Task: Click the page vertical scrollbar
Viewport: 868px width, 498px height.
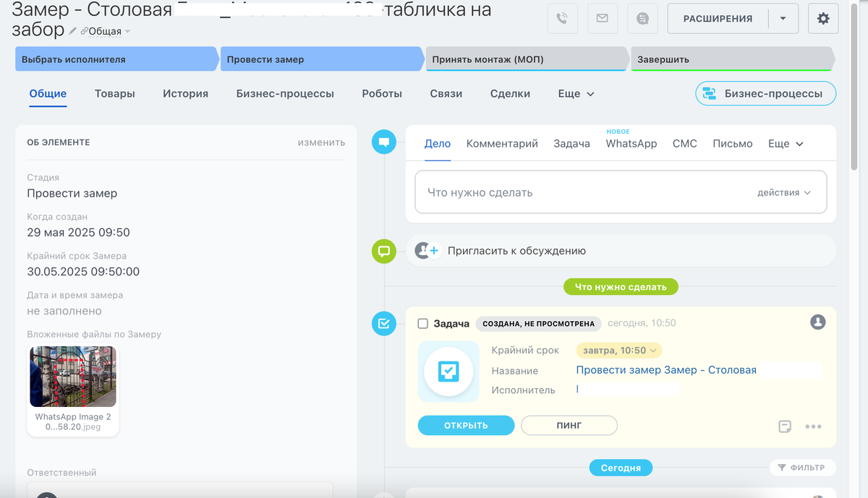Action: point(854,87)
